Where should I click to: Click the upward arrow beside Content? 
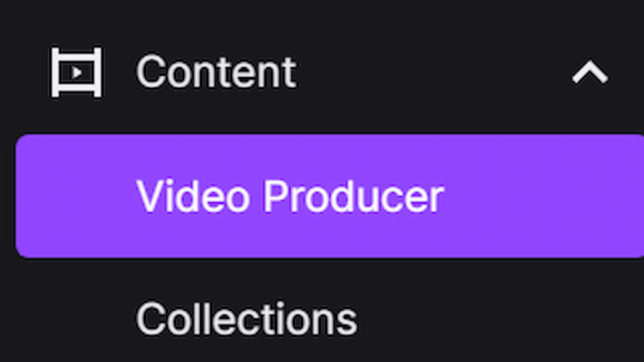pyautogui.click(x=590, y=72)
